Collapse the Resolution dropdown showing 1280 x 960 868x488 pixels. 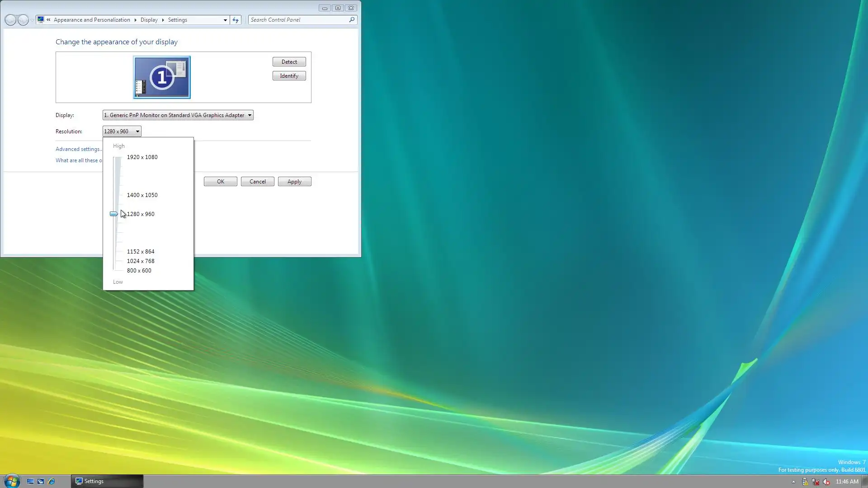[122, 131]
